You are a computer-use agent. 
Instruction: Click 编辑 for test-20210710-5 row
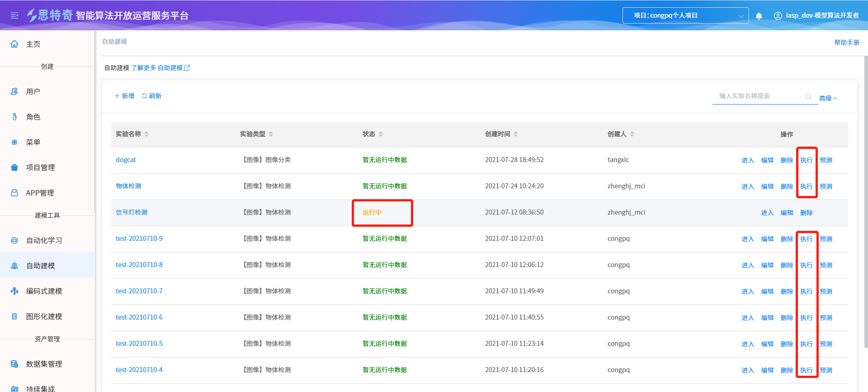pyautogui.click(x=767, y=344)
